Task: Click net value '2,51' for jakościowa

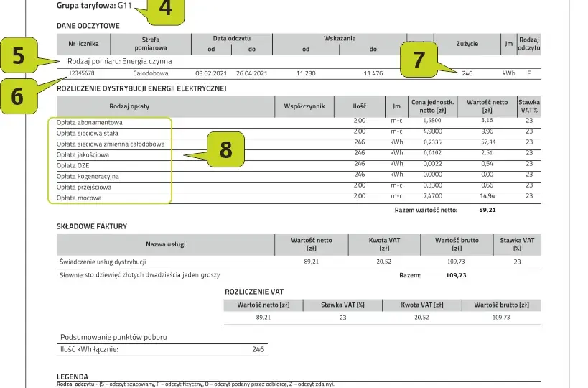Action: click(487, 153)
